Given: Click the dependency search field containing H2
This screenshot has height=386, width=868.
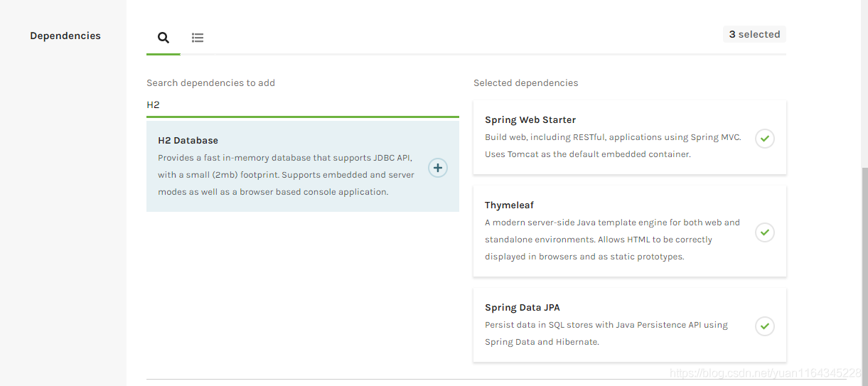Looking at the screenshot, I should pos(303,104).
